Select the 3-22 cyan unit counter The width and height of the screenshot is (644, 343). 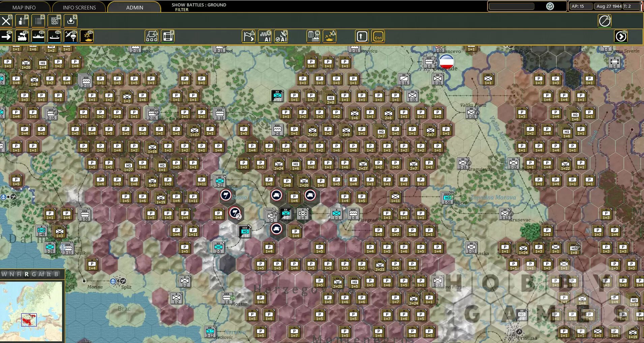point(220,181)
